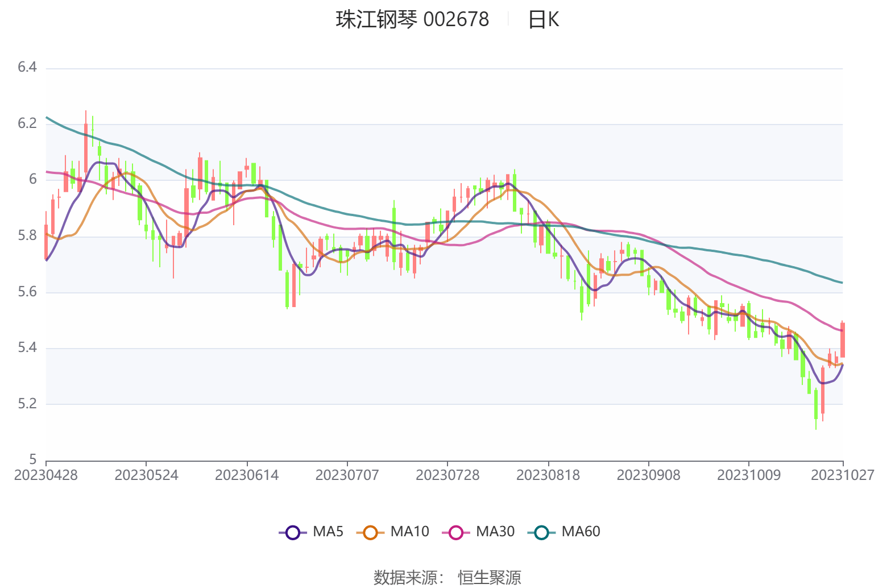895x588 pixels.
Task: Click the 20231009 x-axis date label
Action: click(749, 475)
